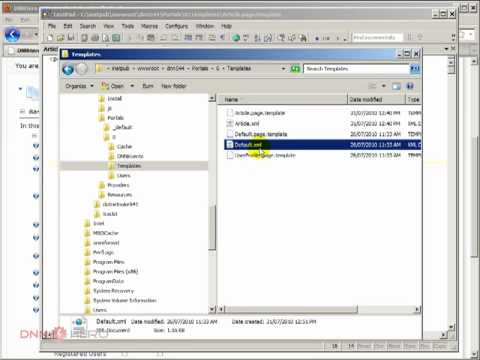Click the Open button in Explorer toolbar

(113, 86)
